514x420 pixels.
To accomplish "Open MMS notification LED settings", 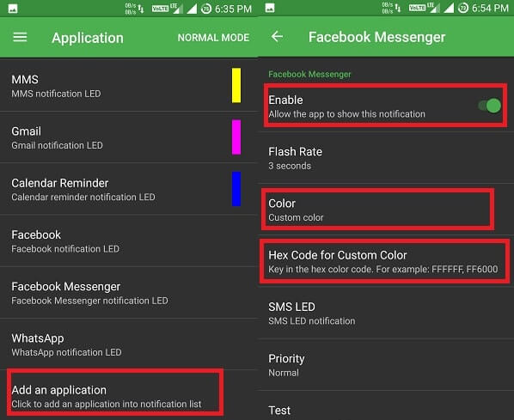I will point(129,86).
